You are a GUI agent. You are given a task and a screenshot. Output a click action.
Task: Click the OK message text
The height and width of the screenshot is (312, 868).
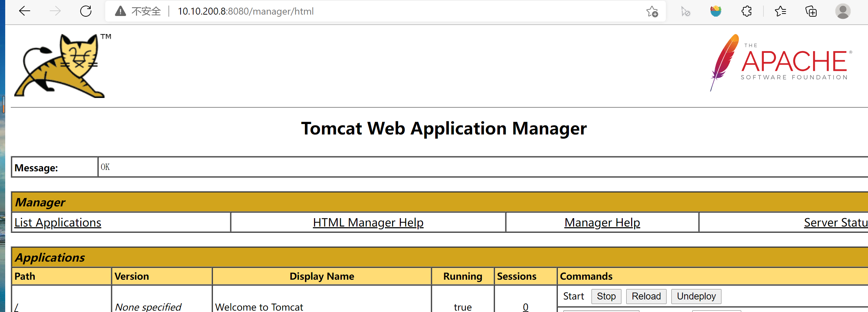coord(105,167)
